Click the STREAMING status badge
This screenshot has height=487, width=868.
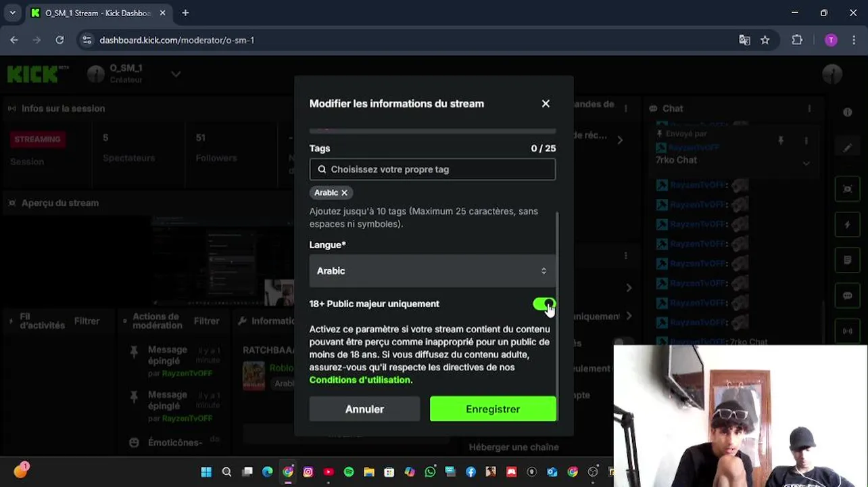37,139
